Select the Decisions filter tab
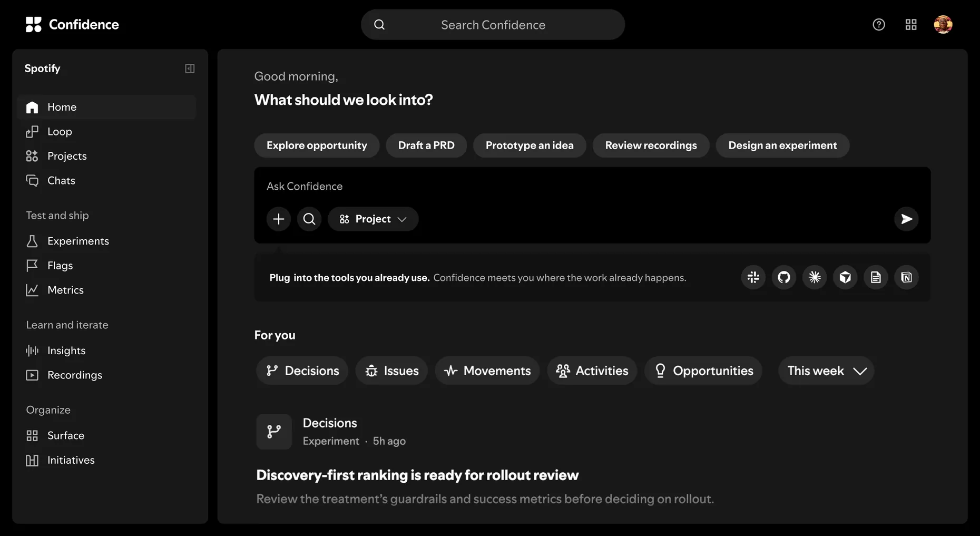Image resolution: width=980 pixels, height=536 pixels. point(302,371)
